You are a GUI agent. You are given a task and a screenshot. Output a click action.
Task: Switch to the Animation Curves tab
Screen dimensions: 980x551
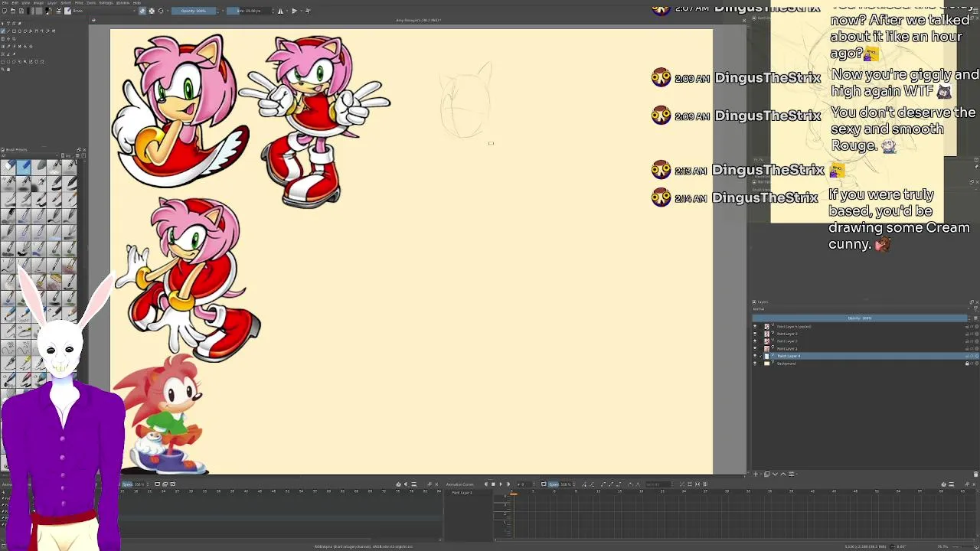coord(459,484)
